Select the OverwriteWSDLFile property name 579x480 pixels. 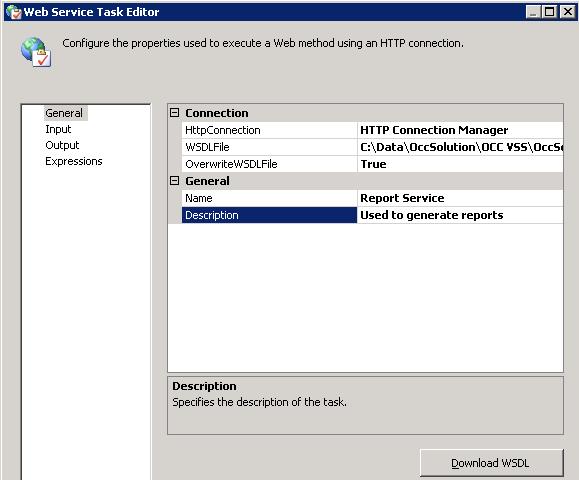point(269,164)
